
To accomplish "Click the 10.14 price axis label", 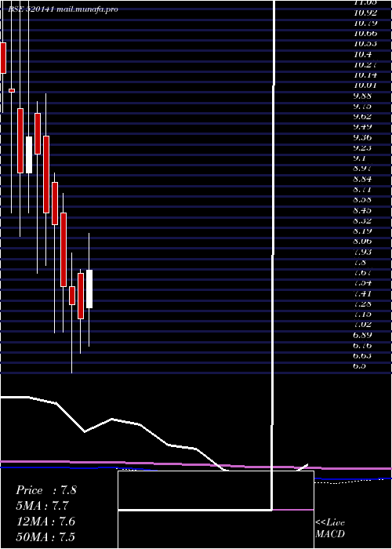I will 365,75.
